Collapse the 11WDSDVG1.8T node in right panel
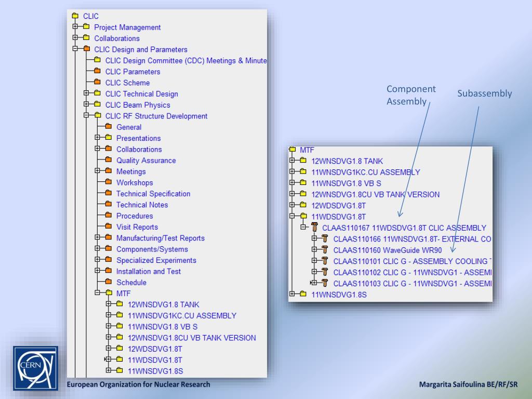The image size is (532, 399). tap(292, 216)
